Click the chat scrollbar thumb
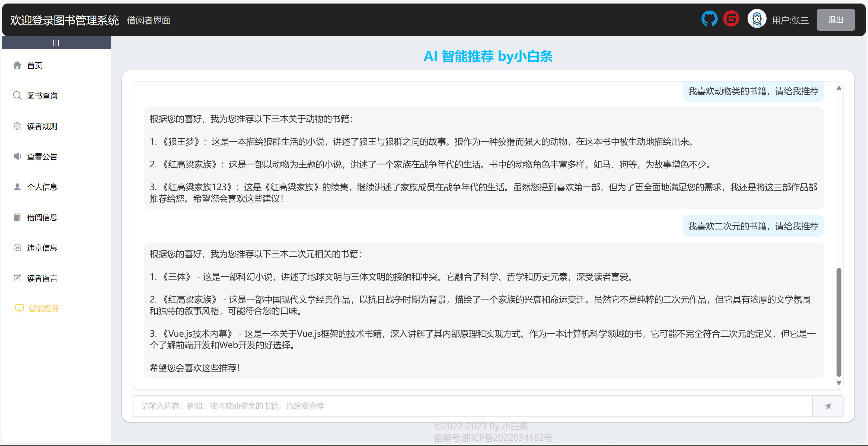Screen dimensions: 868x446 (838, 322)
